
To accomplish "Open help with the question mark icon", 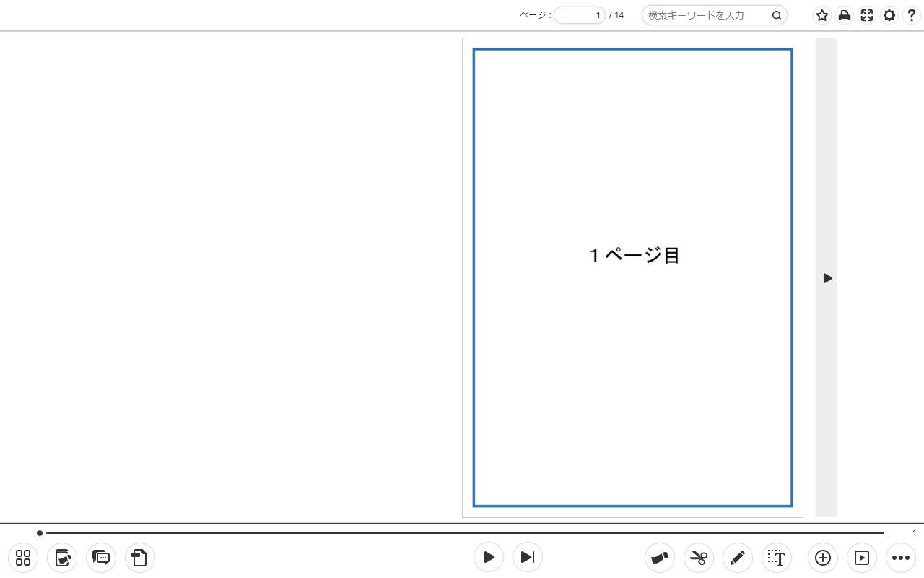I will [912, 15].
